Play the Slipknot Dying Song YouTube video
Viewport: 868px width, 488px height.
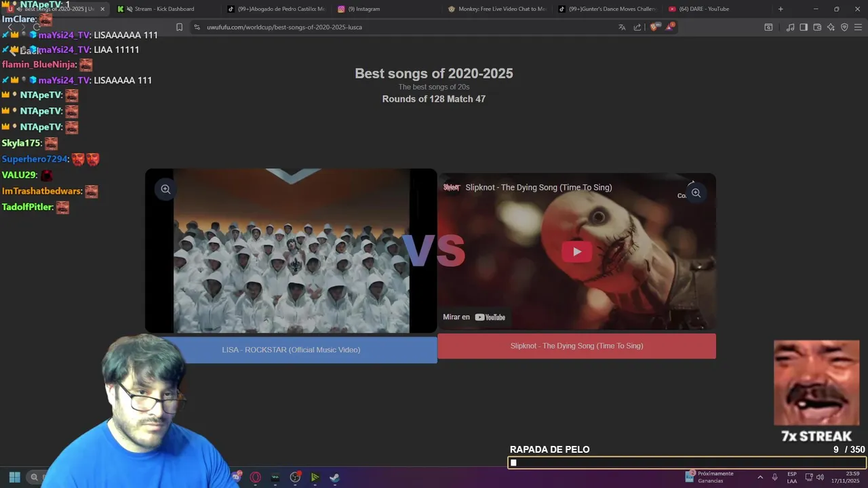(x=576, y=251)
